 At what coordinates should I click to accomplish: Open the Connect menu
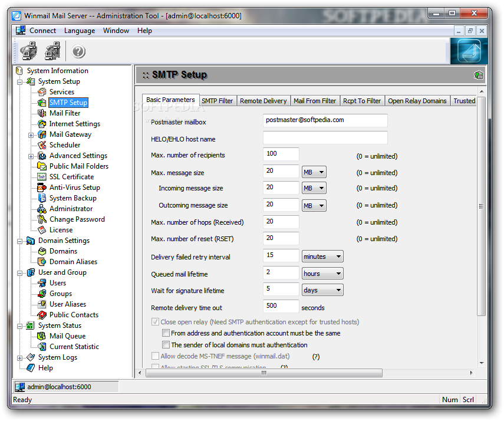[42, 31]
